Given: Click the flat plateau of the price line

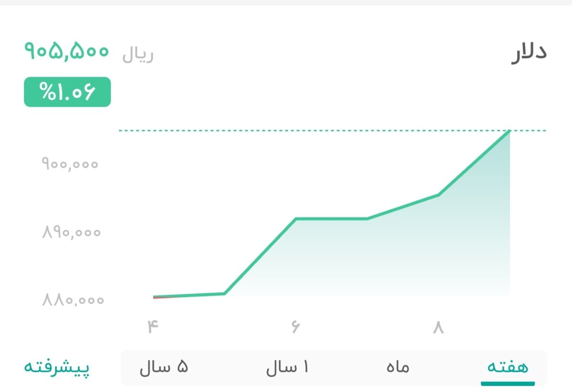Looking at the screenshot, I should point(332,219).
